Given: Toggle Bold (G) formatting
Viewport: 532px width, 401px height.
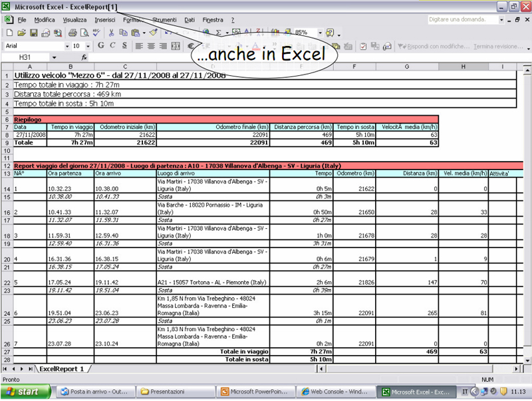Looking at the screenshot, I should tap(101, 45).
